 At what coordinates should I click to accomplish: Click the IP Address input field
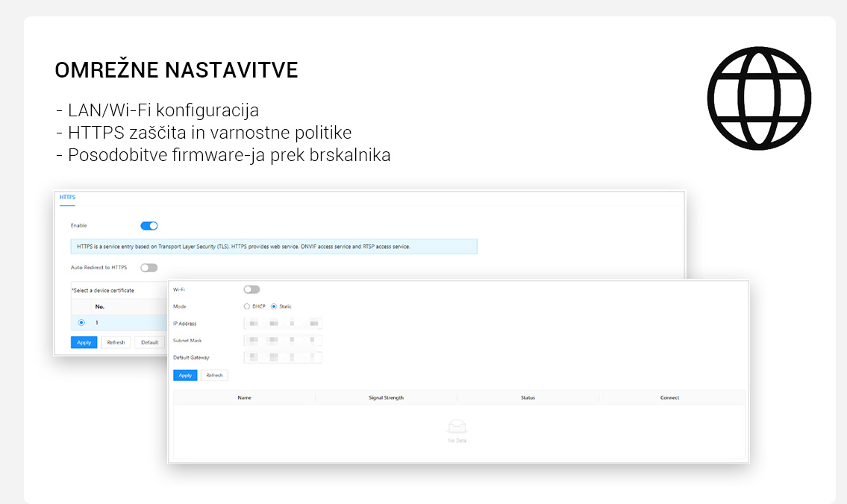point(283,324)
